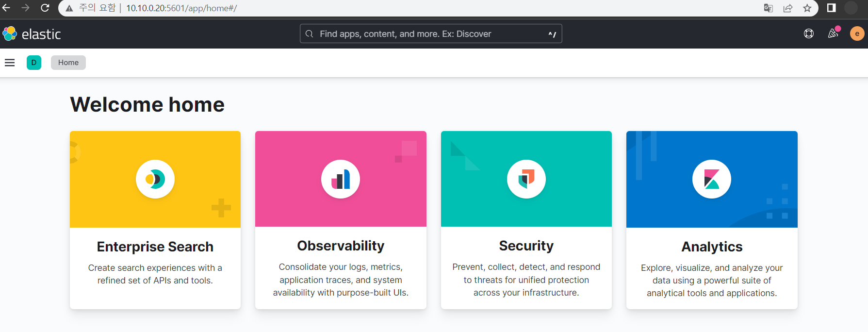868x332 pixels.
Task: Bookmark this page with star icon
Action: coord(807,8)
